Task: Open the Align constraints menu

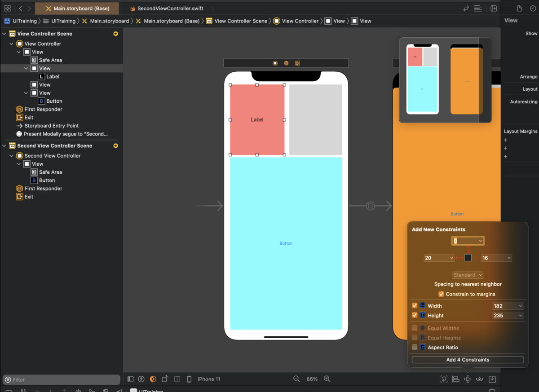Action: (x=455, y=379)
